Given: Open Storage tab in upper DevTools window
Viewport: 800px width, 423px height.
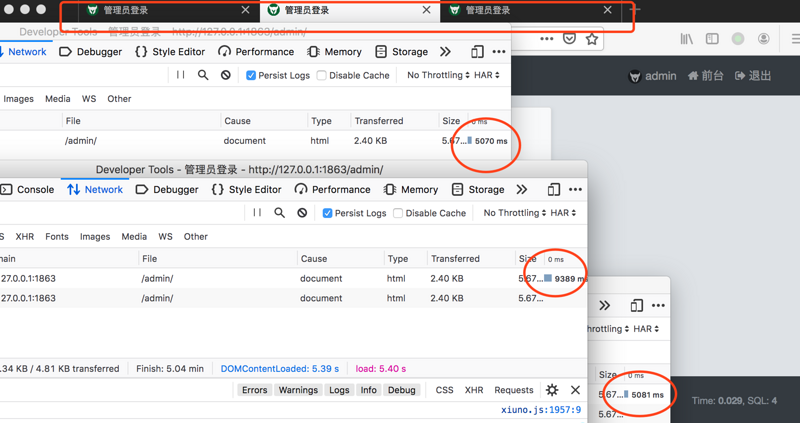Looking at the screenshot, I should (402, 52).
